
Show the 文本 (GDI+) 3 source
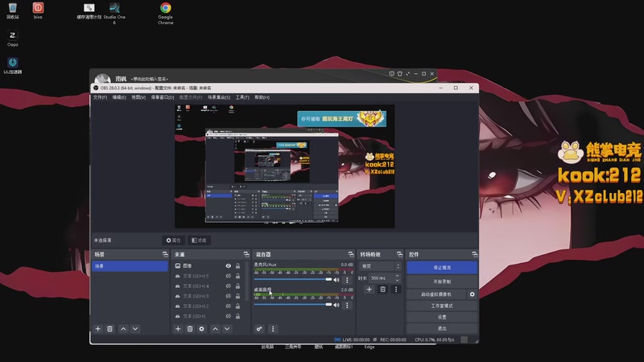pyautogui.click(x=229, y=296)
